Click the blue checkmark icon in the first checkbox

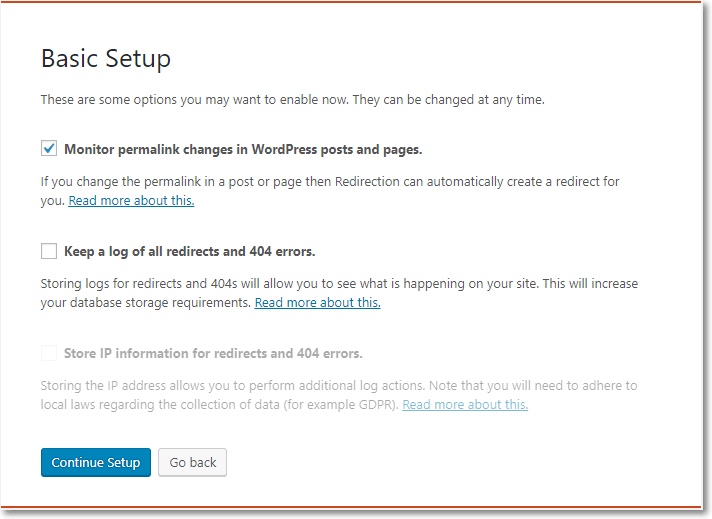coord(49,148)
